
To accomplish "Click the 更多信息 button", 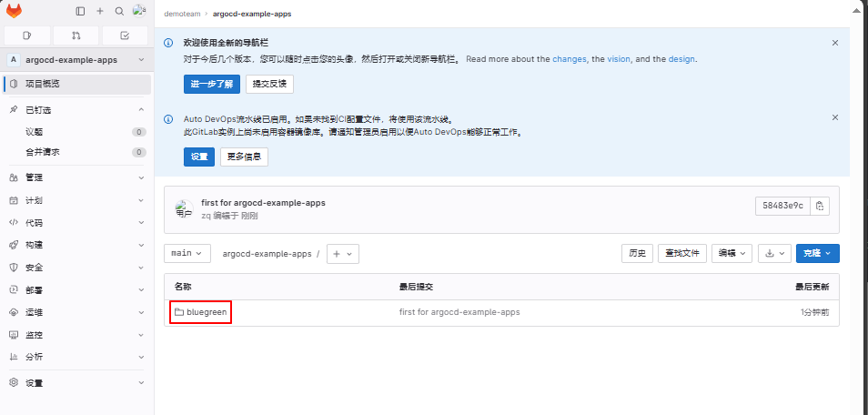I will click(x=244, y=157).
